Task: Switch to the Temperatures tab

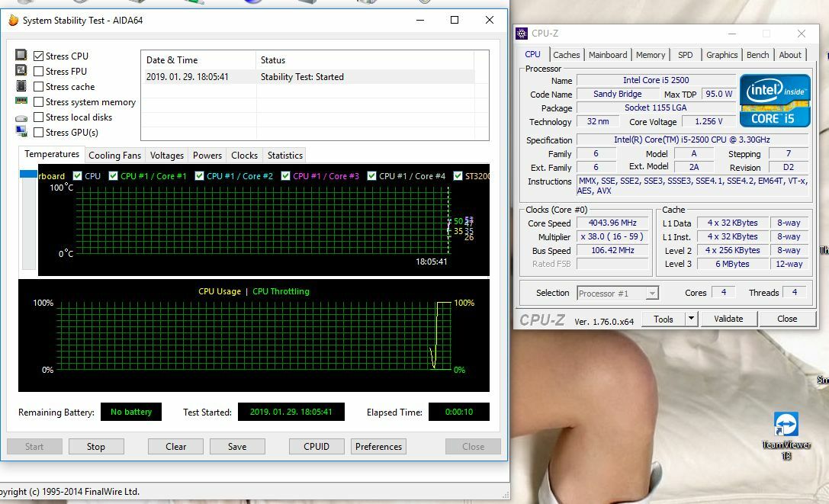Action: (52, 154)
